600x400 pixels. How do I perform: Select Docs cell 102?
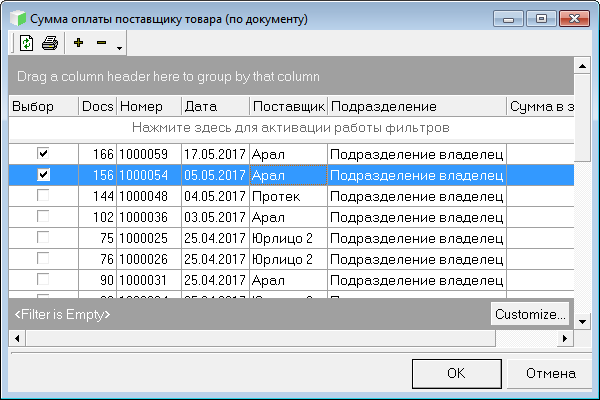tap(98, 217)
